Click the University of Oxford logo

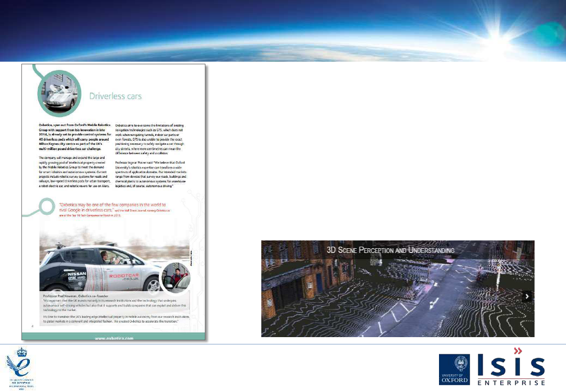tap(454, 369)
